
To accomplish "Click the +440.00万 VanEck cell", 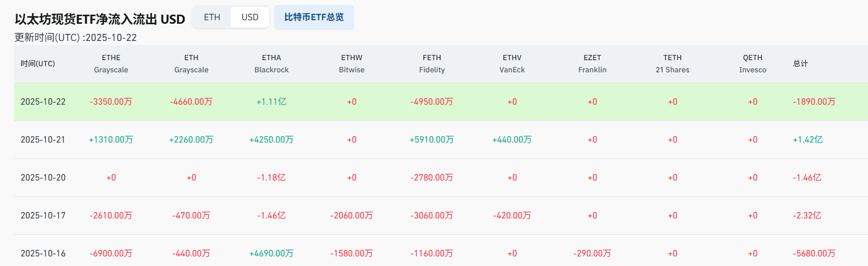I will tap(512, 140).
